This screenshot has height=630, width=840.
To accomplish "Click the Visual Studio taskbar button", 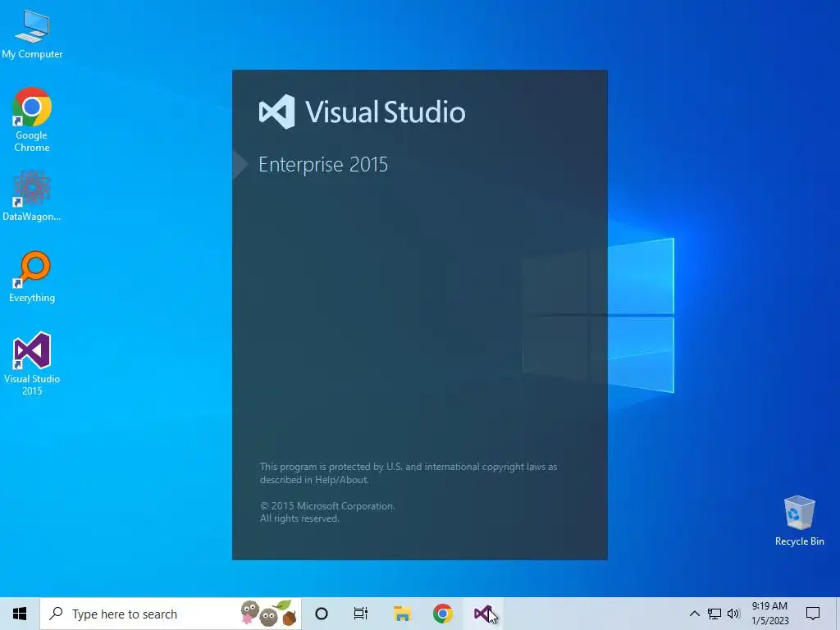I will pyautogui.click(x=483, y=614).
